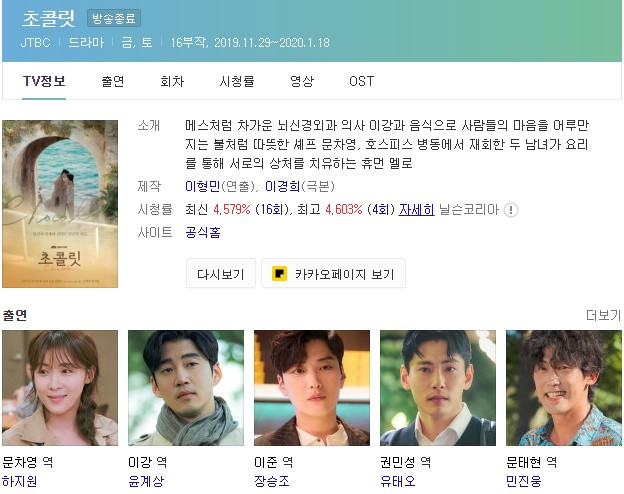The width and height of the screenshot is (624, 494).
Task: Click the 자세히 ratings link
Action: [416, 209]
